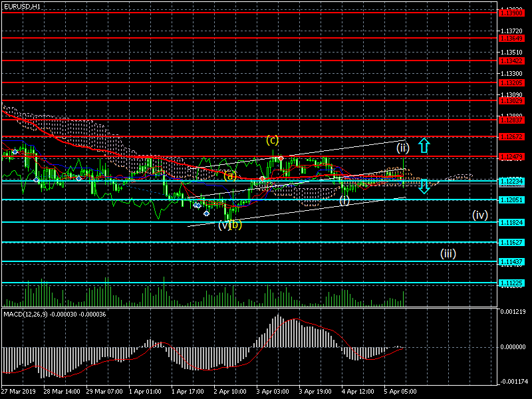
Task: Click the white (iii) wave label
Action: (x=448, y=253)
